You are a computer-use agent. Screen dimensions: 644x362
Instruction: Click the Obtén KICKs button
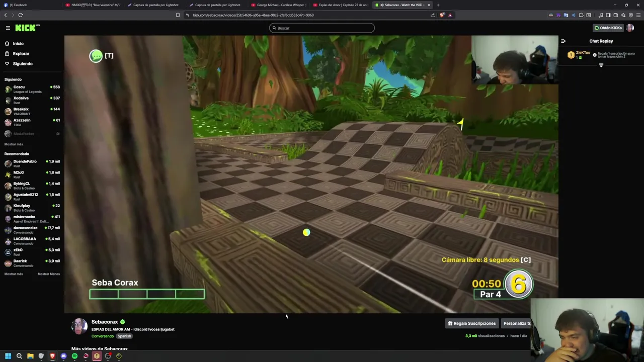(x=608, y=28)
